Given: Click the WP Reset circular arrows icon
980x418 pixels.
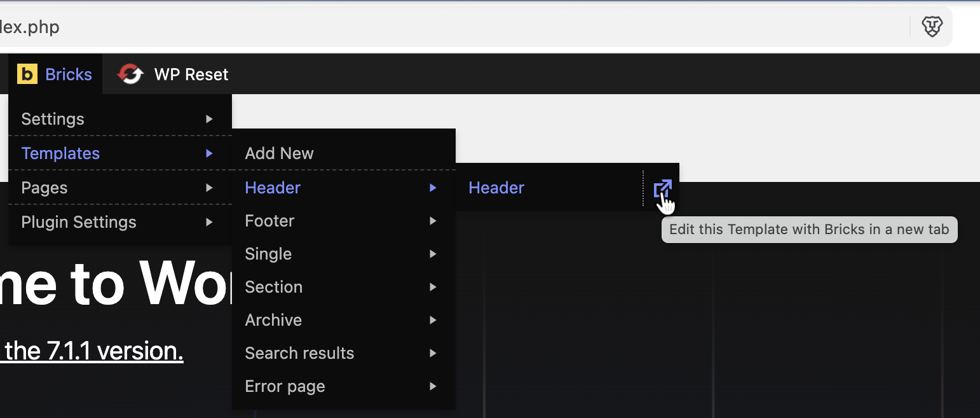Looking at the screenshot, I should click(x=130, y=74).
